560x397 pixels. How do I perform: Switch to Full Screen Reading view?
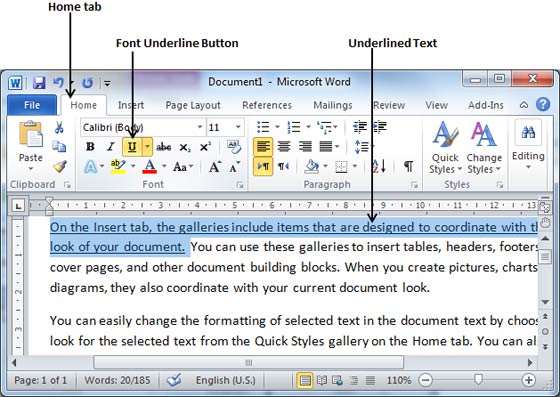coord(321,381)
